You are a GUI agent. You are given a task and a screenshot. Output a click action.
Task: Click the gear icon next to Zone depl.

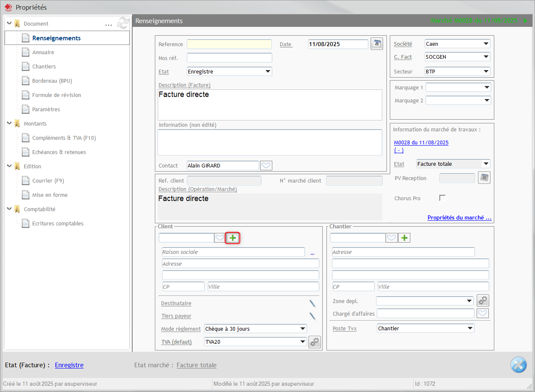coord(483,301)
